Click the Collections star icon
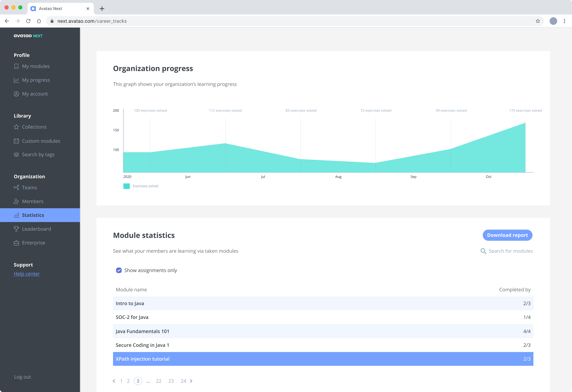 (x=16, y=127)
